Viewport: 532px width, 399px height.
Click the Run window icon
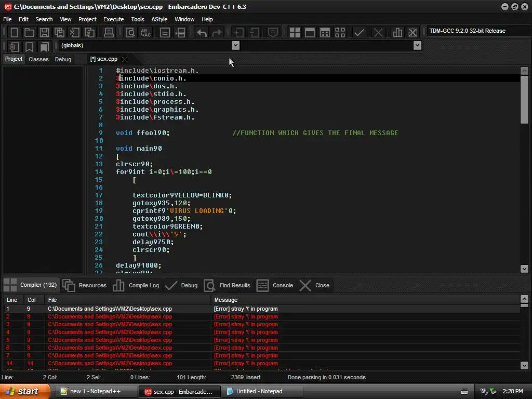pos(310,33)
